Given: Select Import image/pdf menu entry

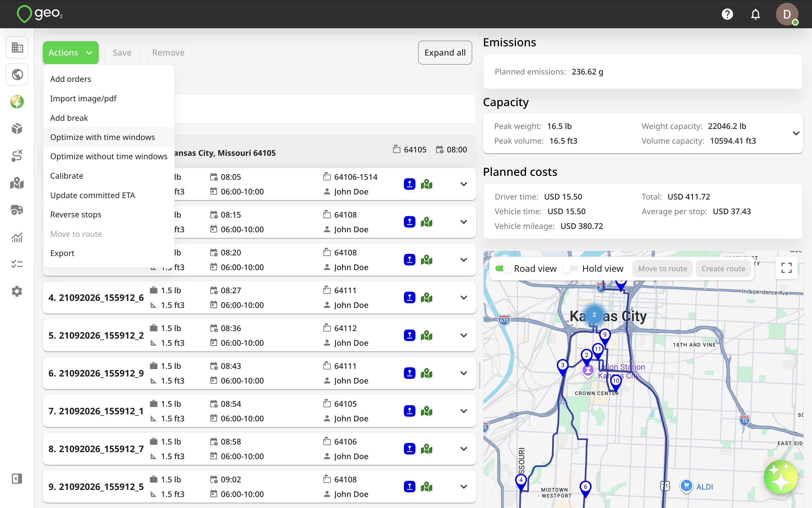Looking at the screenshot, I should 109,98.
